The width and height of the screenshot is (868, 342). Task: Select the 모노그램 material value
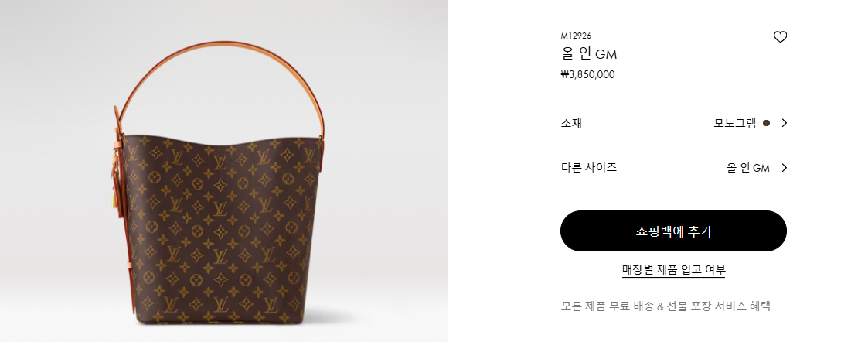point(734,123)
